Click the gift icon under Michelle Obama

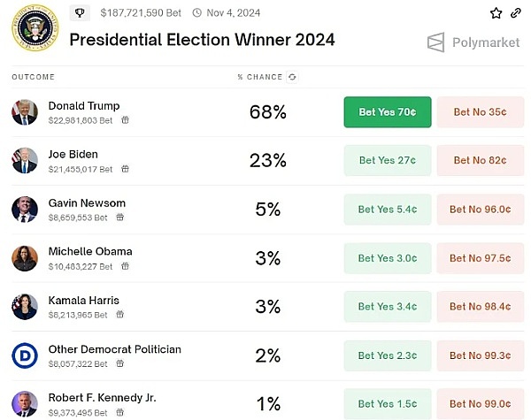(x=125, y=266)
